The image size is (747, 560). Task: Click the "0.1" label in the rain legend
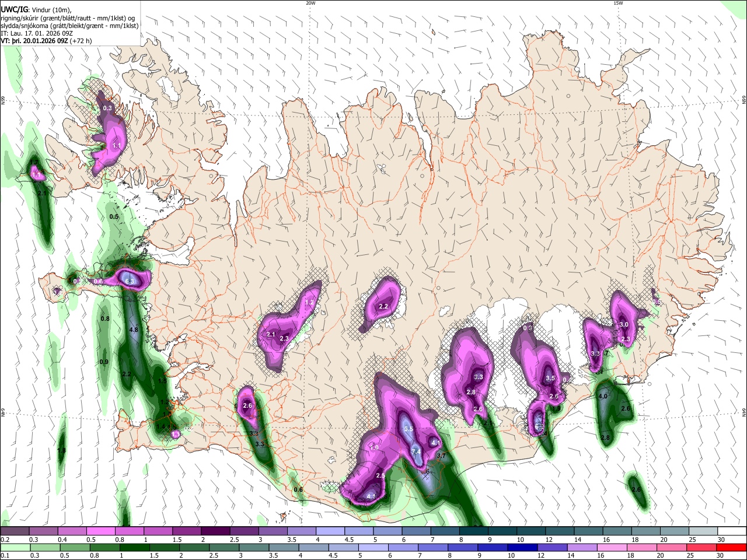(x=4, y=556)
